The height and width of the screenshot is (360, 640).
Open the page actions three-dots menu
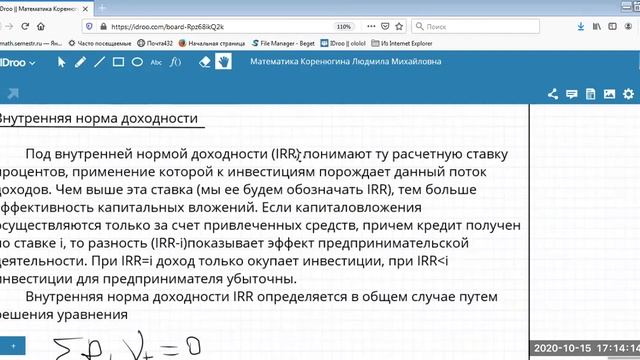tap(371, 27)
